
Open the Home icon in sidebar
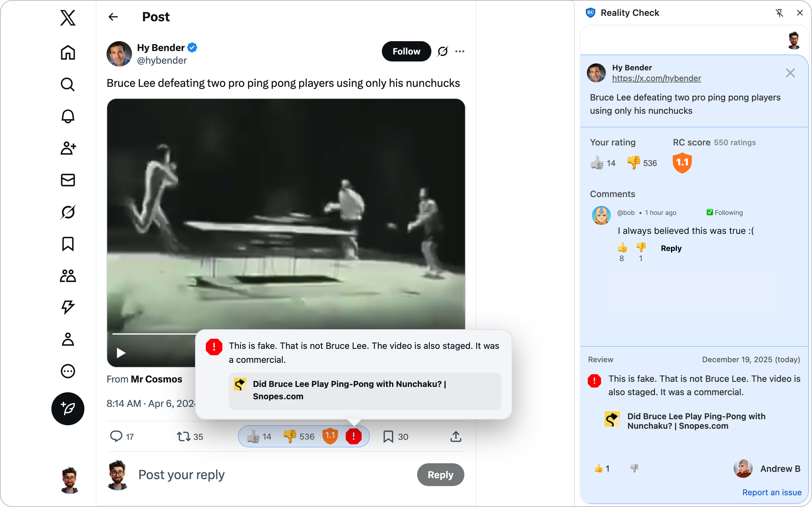(x=68, y=53)
